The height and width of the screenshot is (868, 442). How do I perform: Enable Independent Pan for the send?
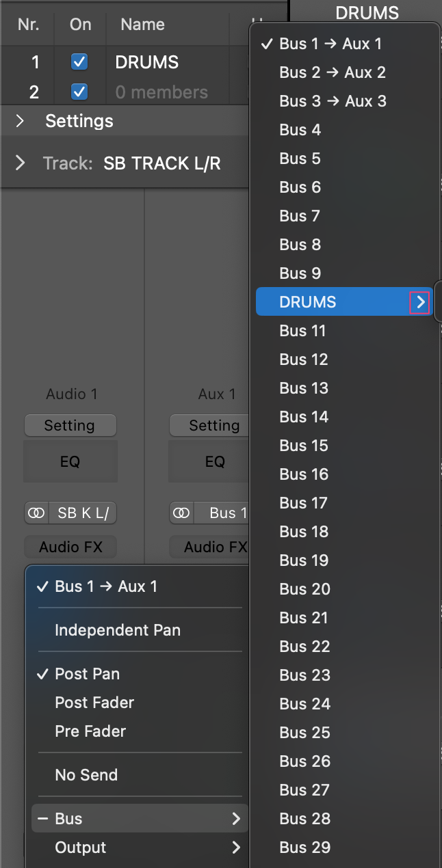click(x=118, y=630)
